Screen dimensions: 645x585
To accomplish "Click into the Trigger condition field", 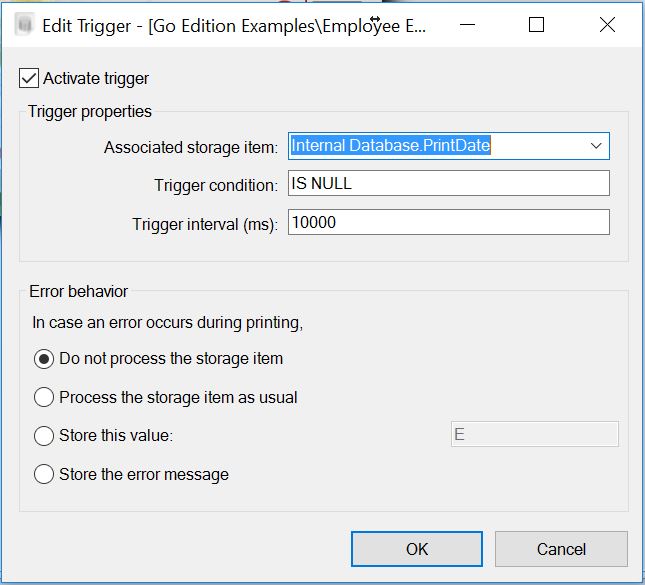I will pyautogui.click(x=449, y=183).
